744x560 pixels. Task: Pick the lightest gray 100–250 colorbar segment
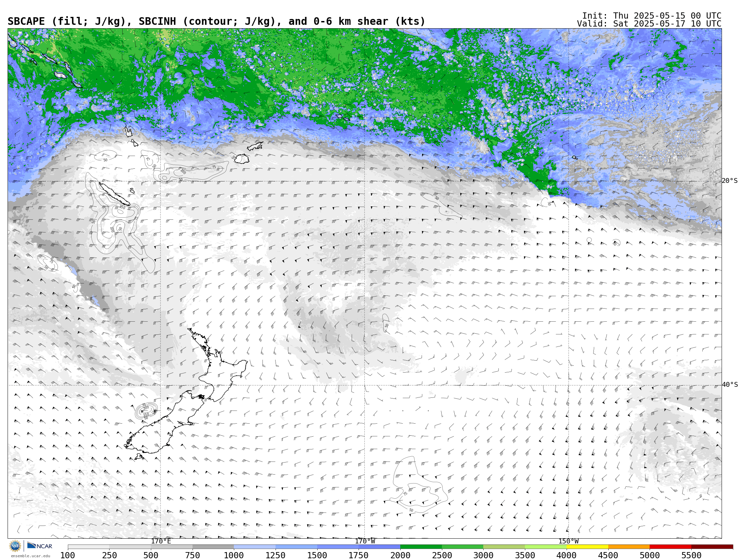pos(89,547)
